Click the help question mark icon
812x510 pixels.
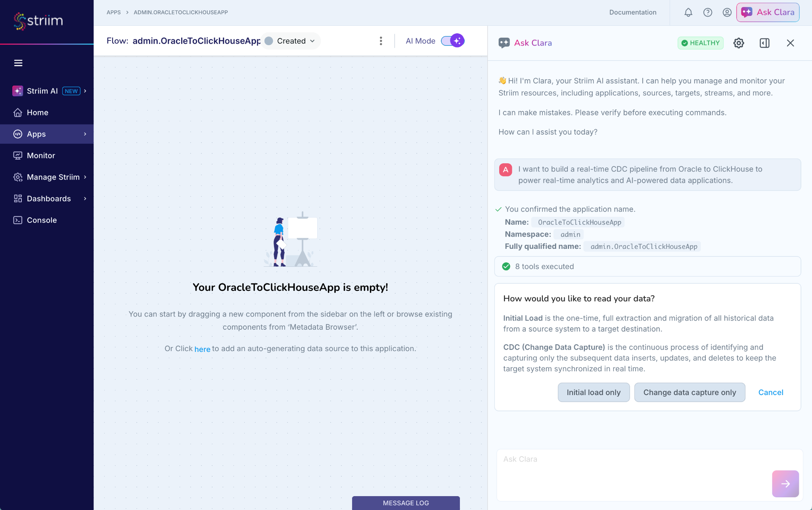click(x=708, y=12)
